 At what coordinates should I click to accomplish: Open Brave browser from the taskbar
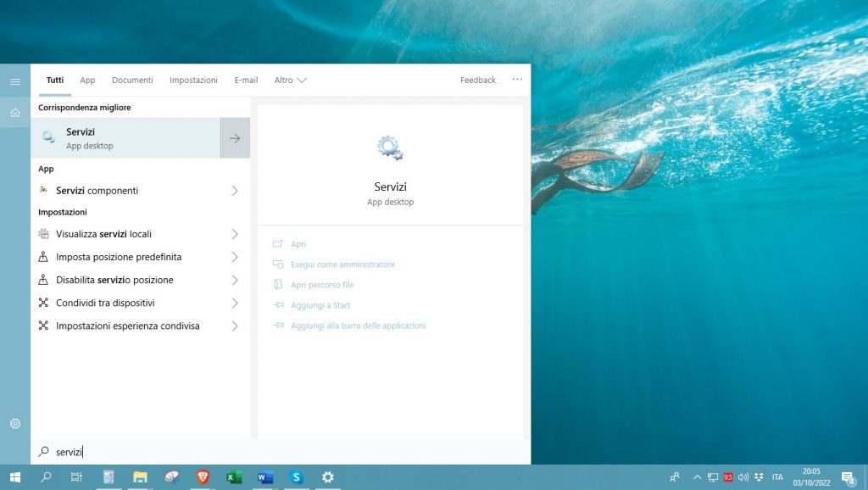[x=203, y=477]
